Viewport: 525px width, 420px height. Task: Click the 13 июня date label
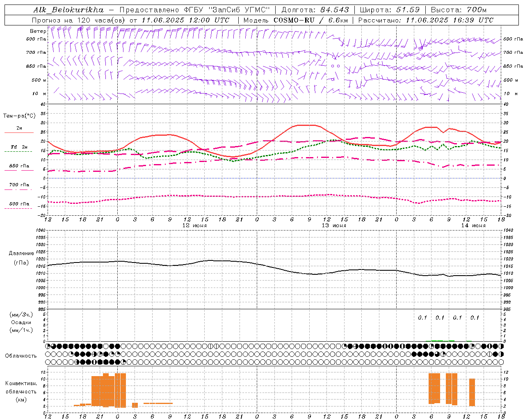[334, 226]
